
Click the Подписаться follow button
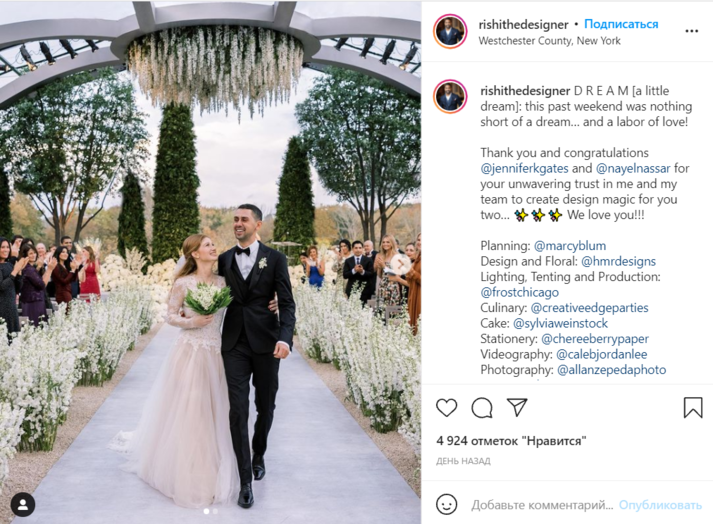click(621, 24)
